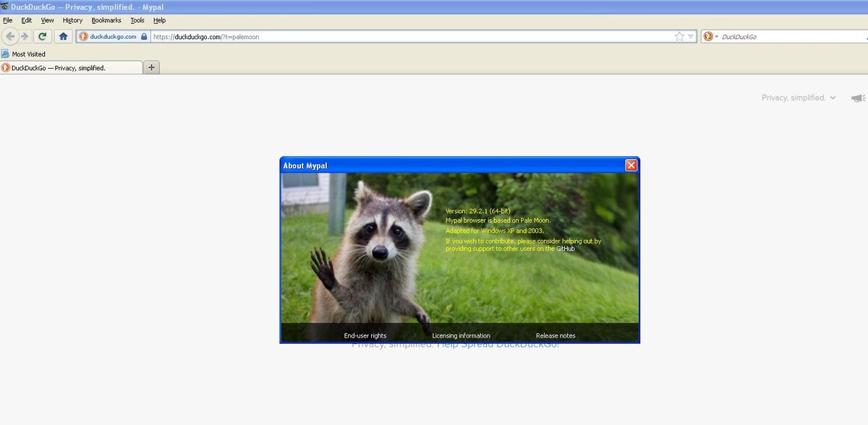Screen dimensions: 868x425
Task: Open the Edit menu
Action: coord(27,20)
